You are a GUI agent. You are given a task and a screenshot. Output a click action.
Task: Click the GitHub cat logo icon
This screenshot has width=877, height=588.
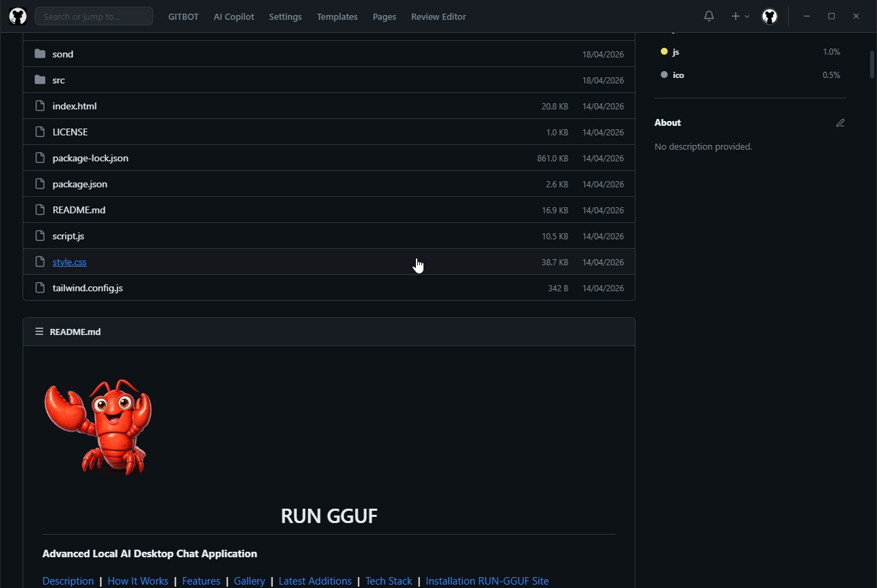pyautogui.click(x=18, y=16)
